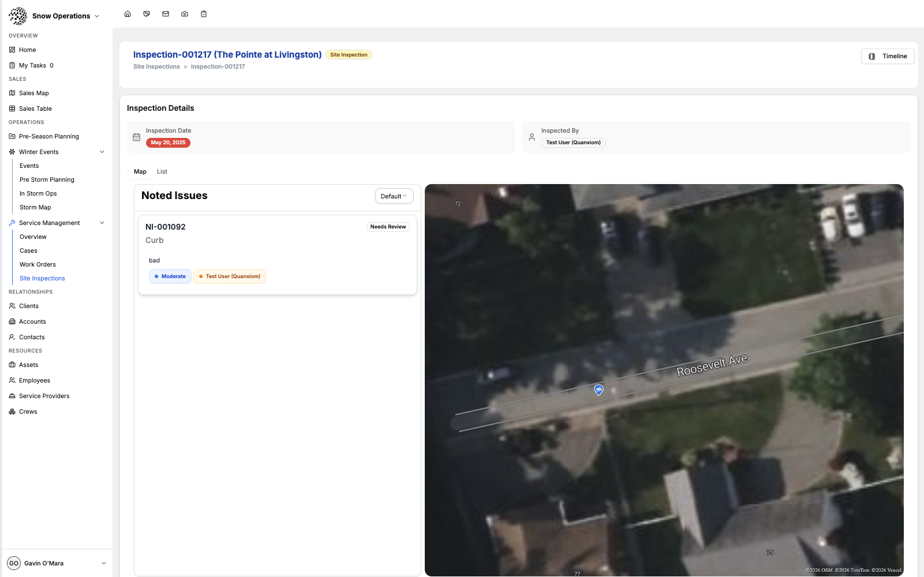Collapse the Service Management section
The image size is (924, 577).
click(x=102, y=223)
